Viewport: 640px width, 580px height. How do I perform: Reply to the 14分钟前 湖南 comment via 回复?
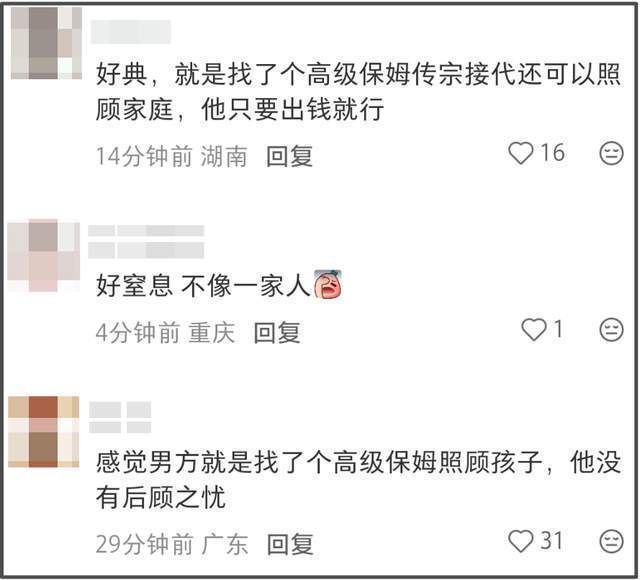point(289,156)
